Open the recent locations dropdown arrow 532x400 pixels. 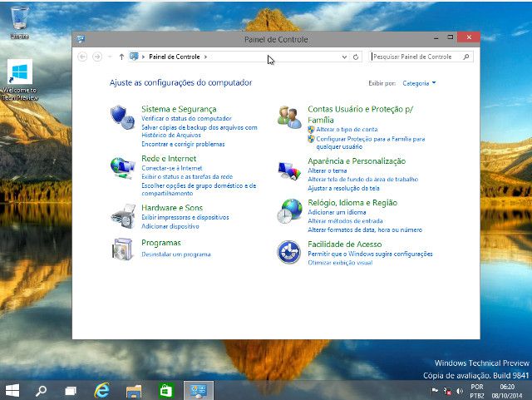click(x=110, y=57)
